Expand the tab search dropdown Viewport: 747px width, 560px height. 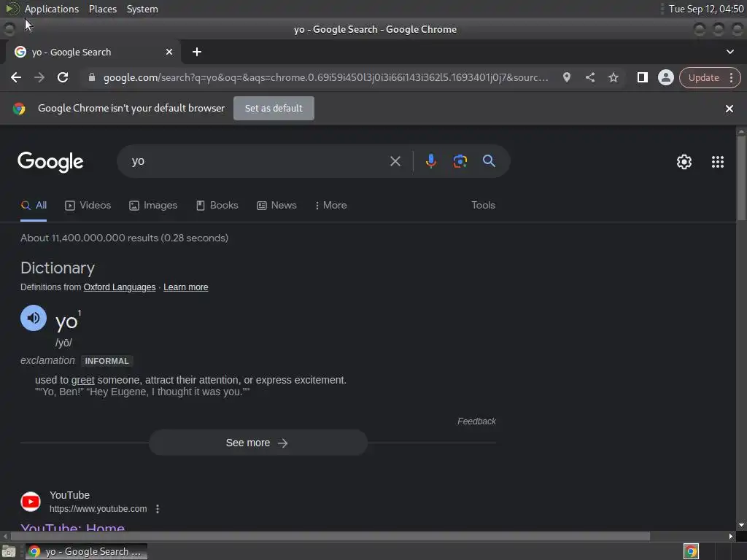(729, 52)
